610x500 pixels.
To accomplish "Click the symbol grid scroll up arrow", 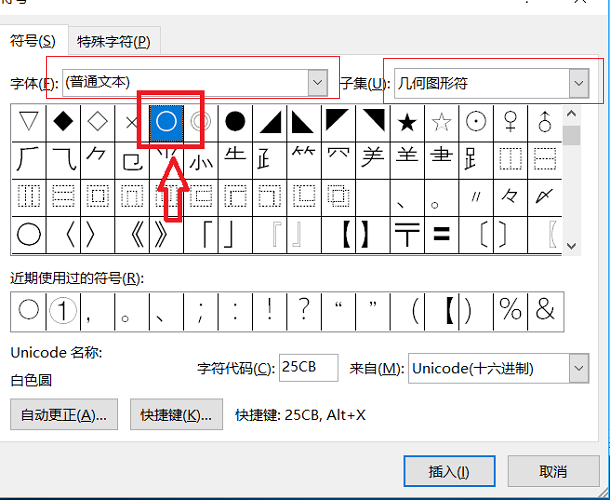I will 571,114.
